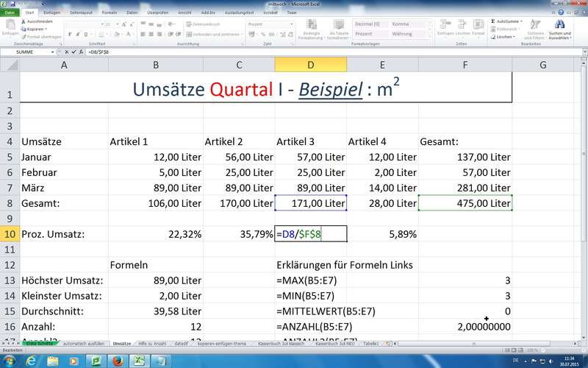Center cell text horizontally
This screenshot has width=588, height=368.
(151, 34)
